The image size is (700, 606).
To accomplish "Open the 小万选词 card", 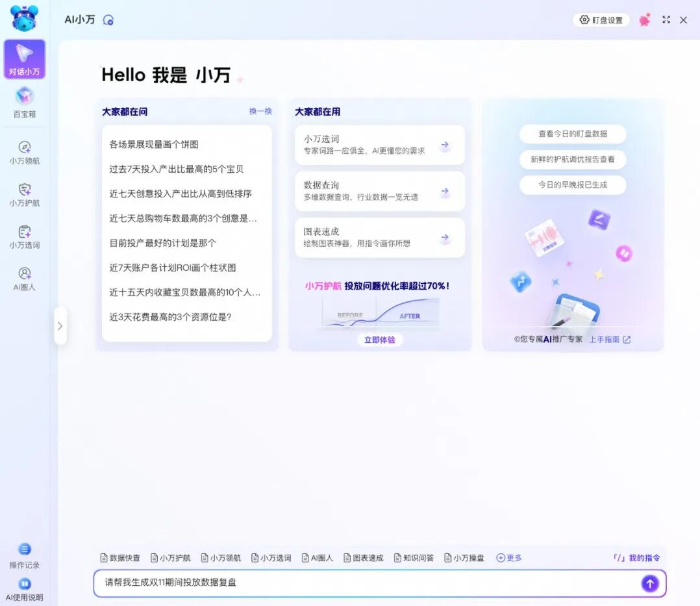I will point(380,145).
